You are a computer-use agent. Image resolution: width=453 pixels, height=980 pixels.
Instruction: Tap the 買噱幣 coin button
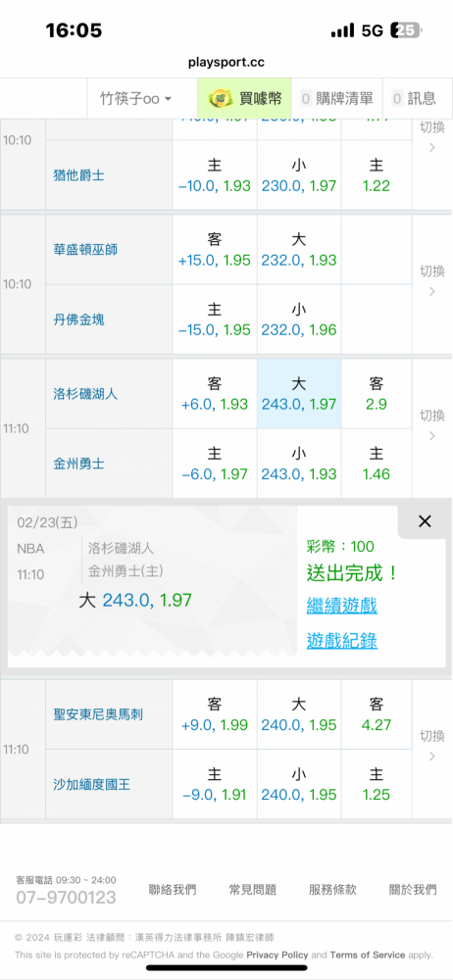point(245,98)
